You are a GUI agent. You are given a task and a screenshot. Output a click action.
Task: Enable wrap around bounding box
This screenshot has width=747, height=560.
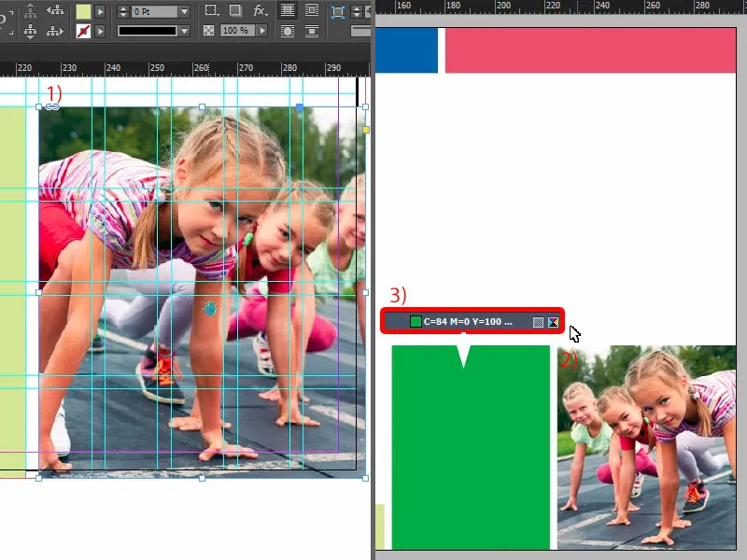[x=312, y=11]
